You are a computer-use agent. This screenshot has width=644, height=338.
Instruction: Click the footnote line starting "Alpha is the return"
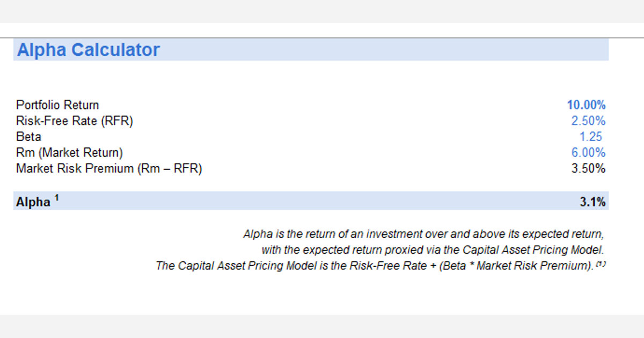pyautogui.click(x=424, y=234)
